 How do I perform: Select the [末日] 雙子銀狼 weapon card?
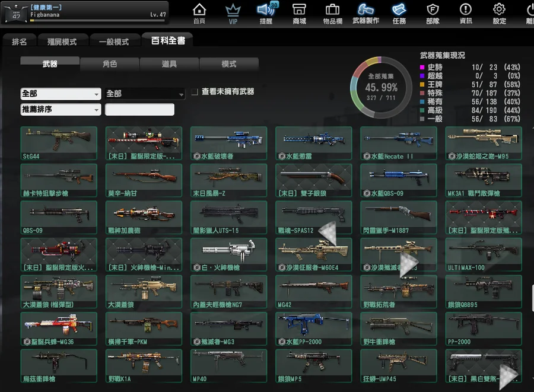(314, 180)
